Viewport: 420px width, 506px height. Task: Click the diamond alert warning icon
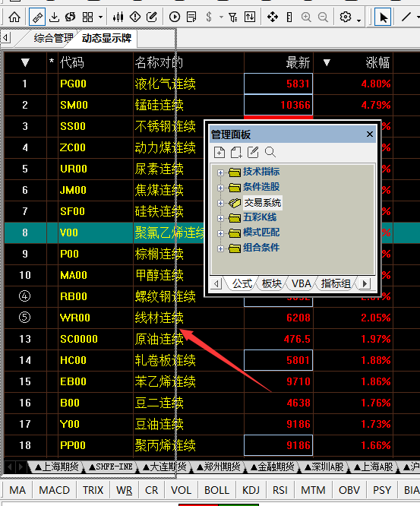point(135,17)
